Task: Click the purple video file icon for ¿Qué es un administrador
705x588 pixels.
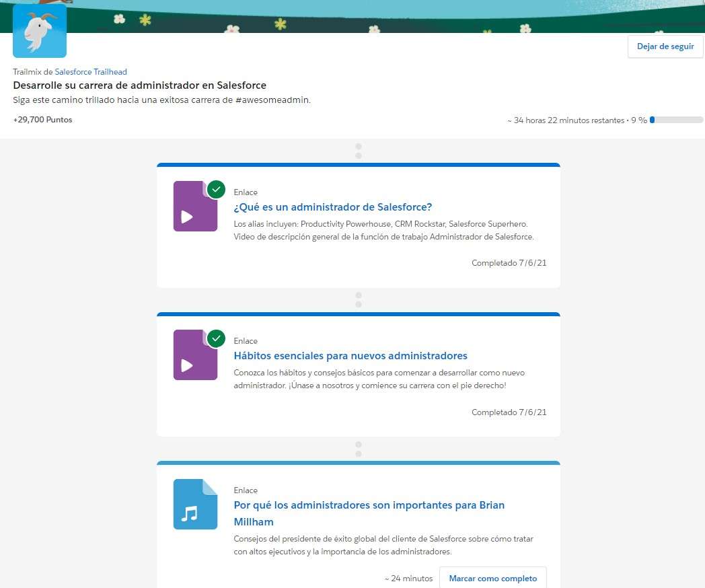Action: [195, 206]
